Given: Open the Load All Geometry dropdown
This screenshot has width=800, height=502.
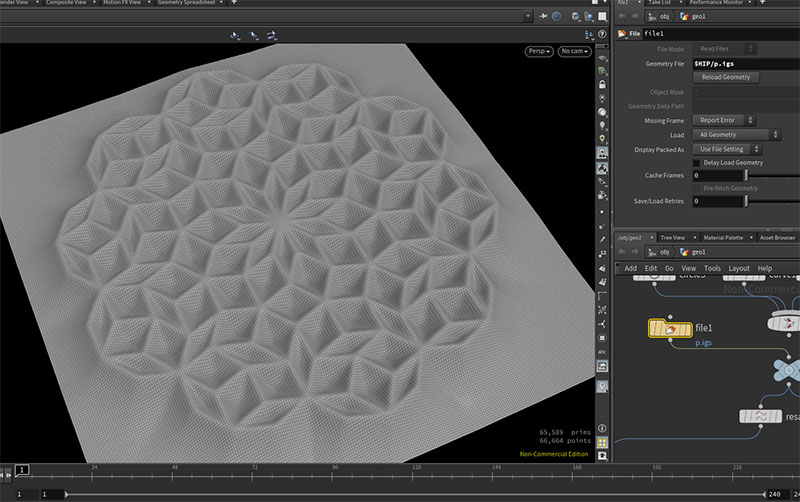Looking at the screenshot, I should click(x=736, y=135).
